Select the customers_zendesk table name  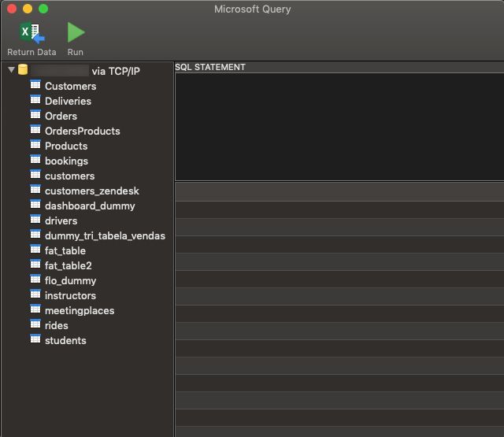[x=92, y=191]
